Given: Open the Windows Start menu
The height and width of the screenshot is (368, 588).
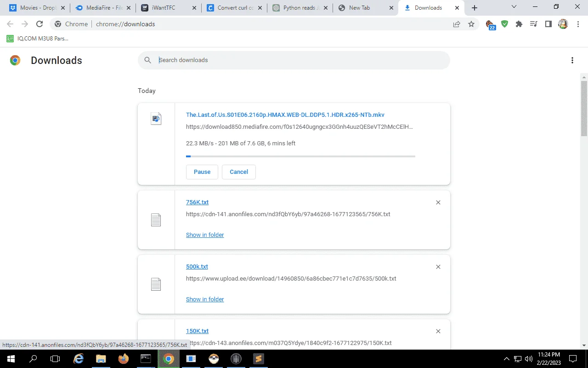Looking at the screenshot, I should pyautogui.click(x=11, y=359).
